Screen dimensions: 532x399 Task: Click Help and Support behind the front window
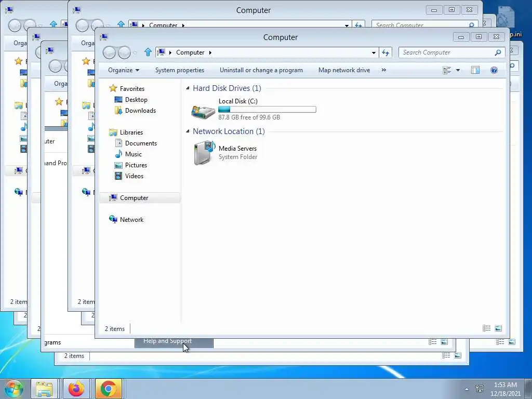point(168,341)
